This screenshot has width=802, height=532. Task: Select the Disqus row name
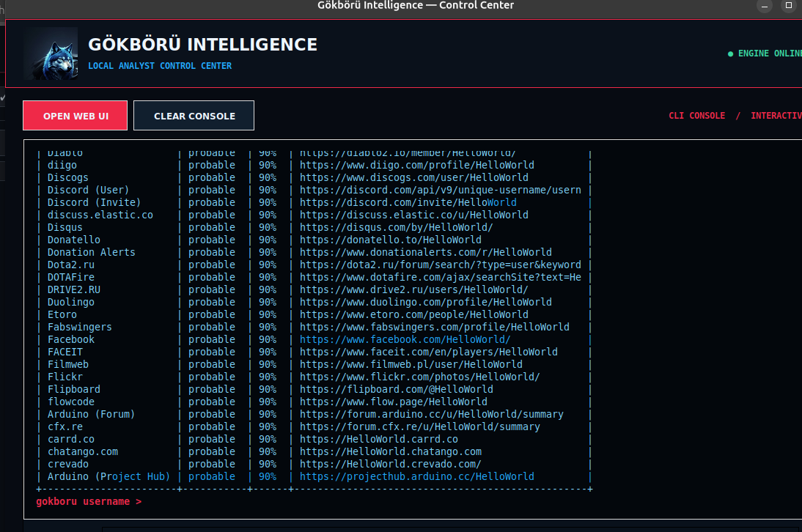[x=65, y=227]
